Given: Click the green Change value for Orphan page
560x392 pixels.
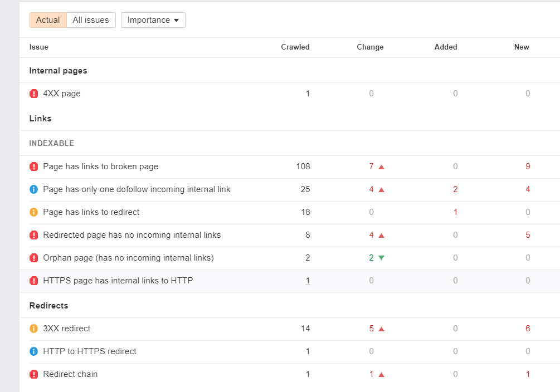Looking at the screenshot, I should [x=372, y=258].
